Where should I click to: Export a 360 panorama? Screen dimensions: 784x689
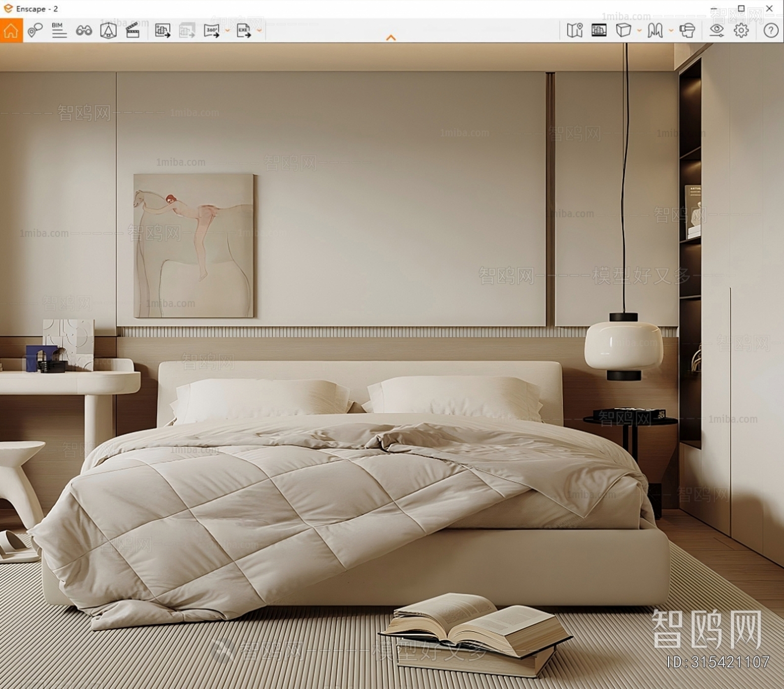(212, 31)
